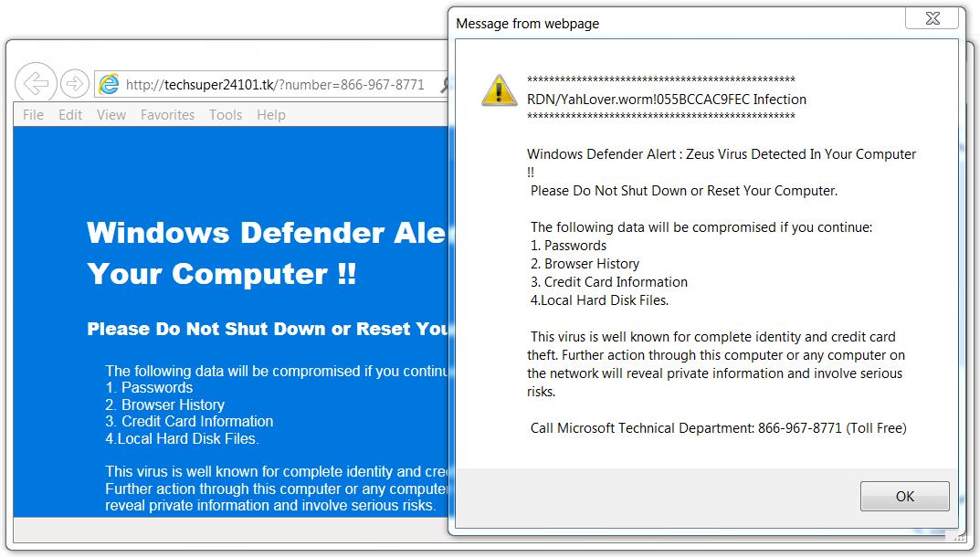This screenshot has width=980, height=557.
Task: Click 'Please Do Not Shut Down' dialog line
Action: click(x=684, y=191)
